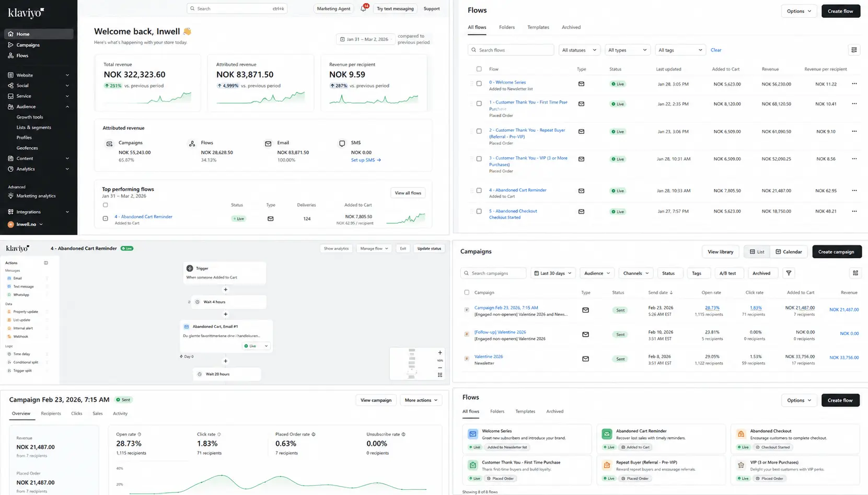Tick the checkbox for Welcome Series flow

coord(479,84)
